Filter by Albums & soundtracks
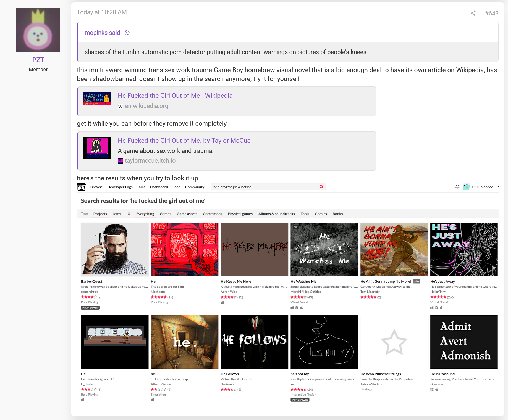 [x=277, y=214]
